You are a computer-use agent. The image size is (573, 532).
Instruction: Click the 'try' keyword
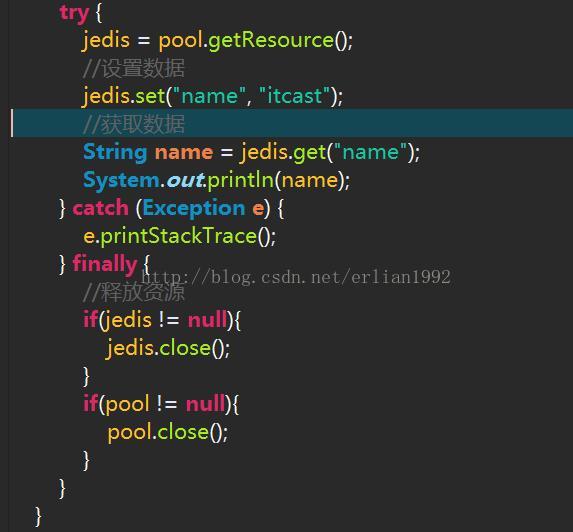pyautogui.click(x=74, y=14)
